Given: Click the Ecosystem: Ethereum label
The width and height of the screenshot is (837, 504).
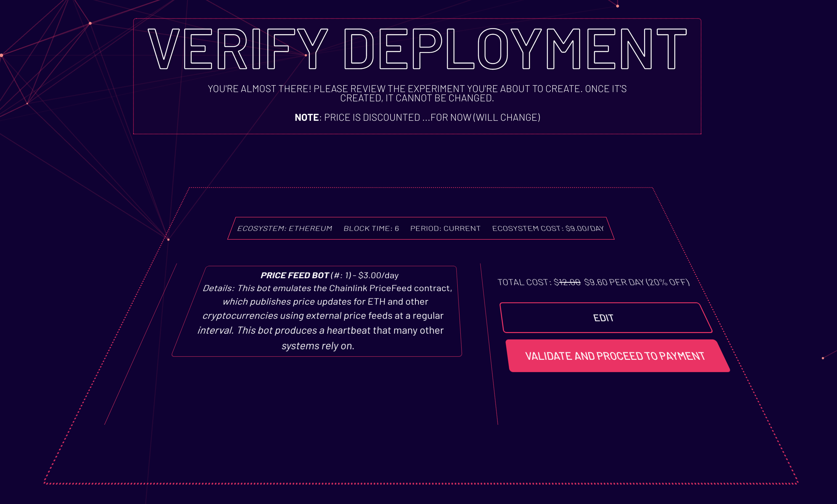Looking at the screenshot, I should tap(285, 228).
